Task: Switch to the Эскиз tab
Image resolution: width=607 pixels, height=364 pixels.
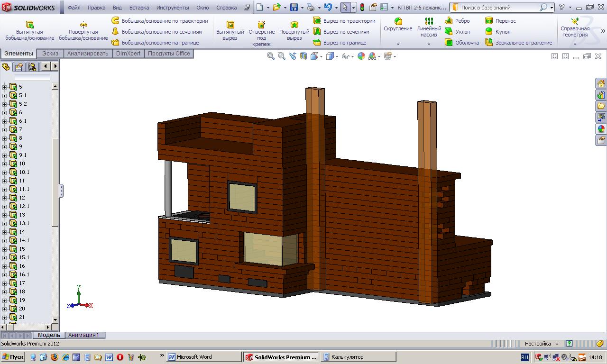Action: point(50,54)
